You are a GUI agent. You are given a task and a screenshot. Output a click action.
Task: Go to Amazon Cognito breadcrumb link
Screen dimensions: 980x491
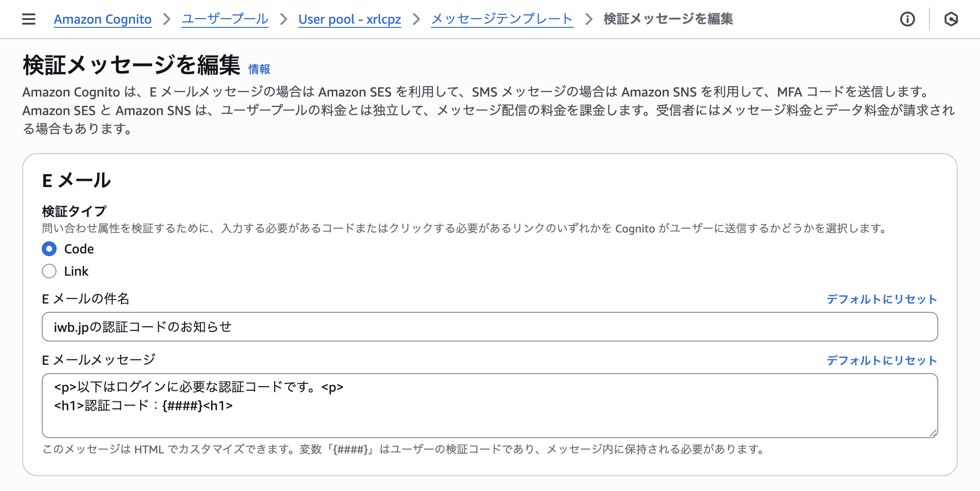103,19
